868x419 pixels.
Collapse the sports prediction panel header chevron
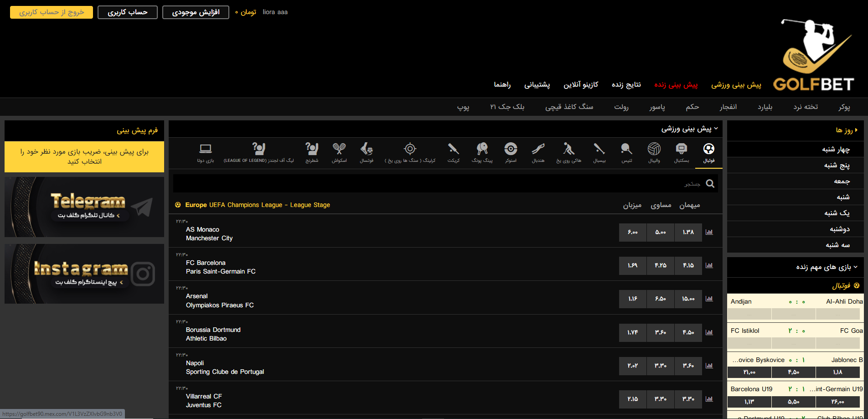[716, 129]
